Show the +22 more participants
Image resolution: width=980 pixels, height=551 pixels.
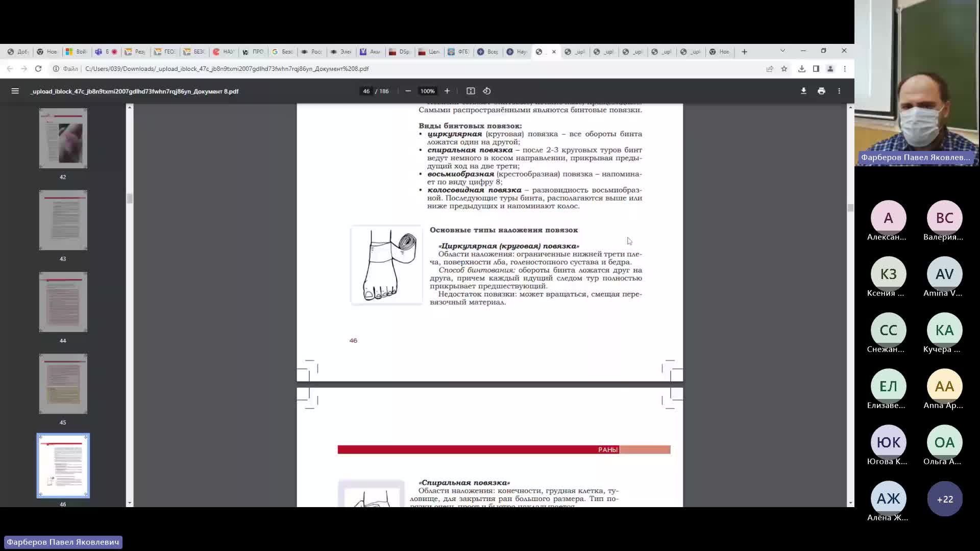[x=944, y=499]
